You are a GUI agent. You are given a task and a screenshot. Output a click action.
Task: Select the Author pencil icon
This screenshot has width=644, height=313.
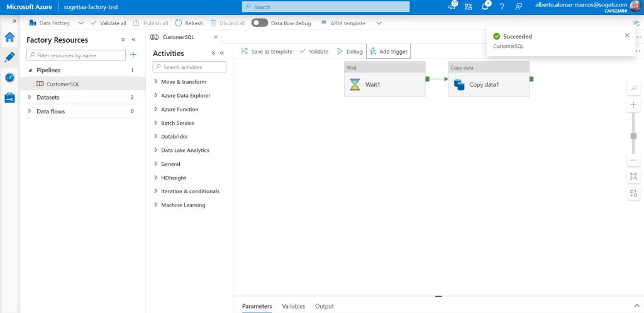9,57
